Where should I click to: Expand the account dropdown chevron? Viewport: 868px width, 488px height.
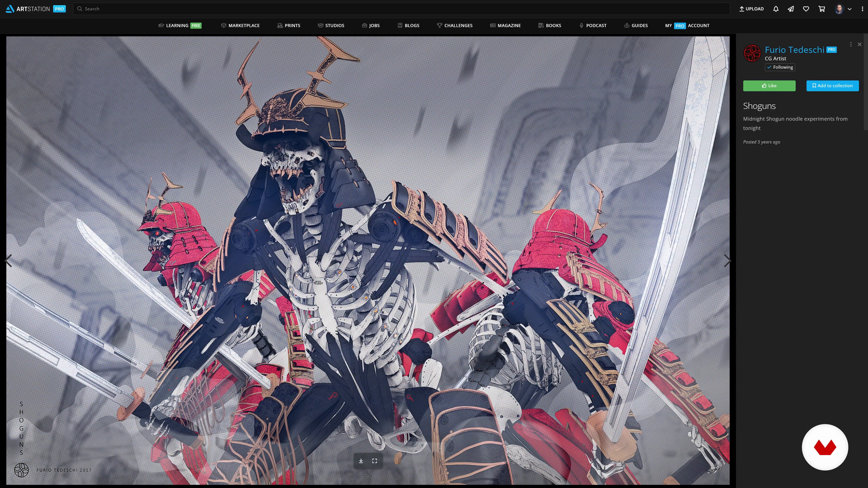coord(849,9)
